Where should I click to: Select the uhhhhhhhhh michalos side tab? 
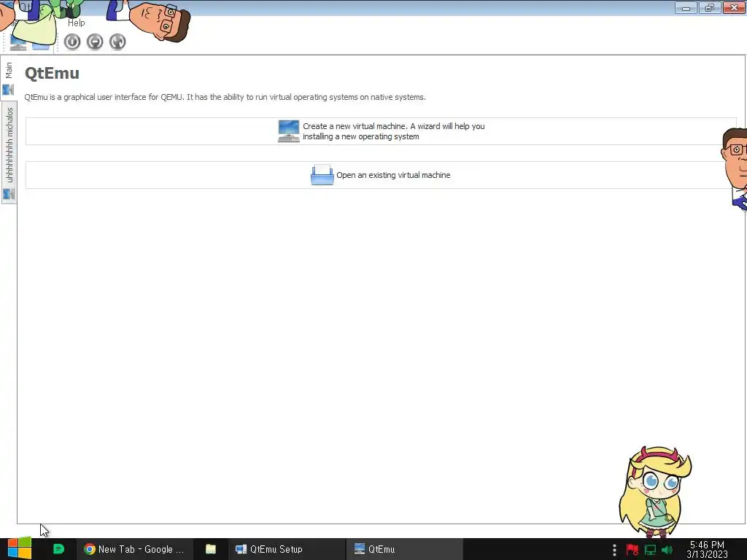point(9,152)
